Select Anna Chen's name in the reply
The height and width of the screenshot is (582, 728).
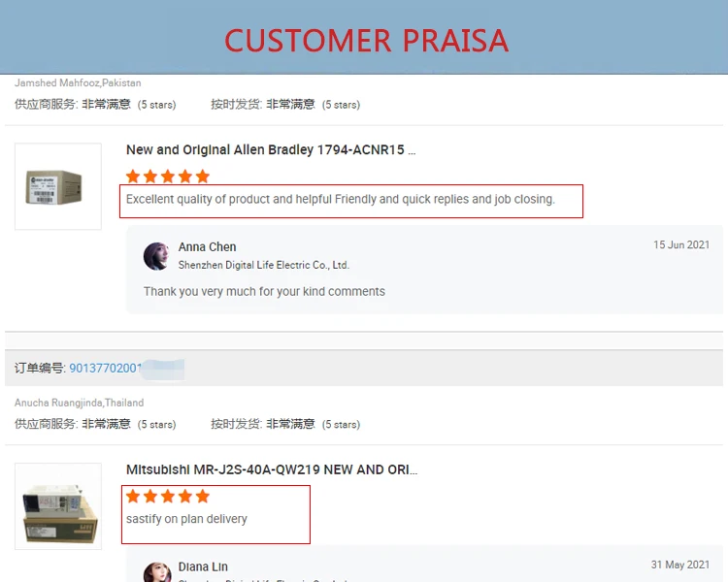coord(207,247)
